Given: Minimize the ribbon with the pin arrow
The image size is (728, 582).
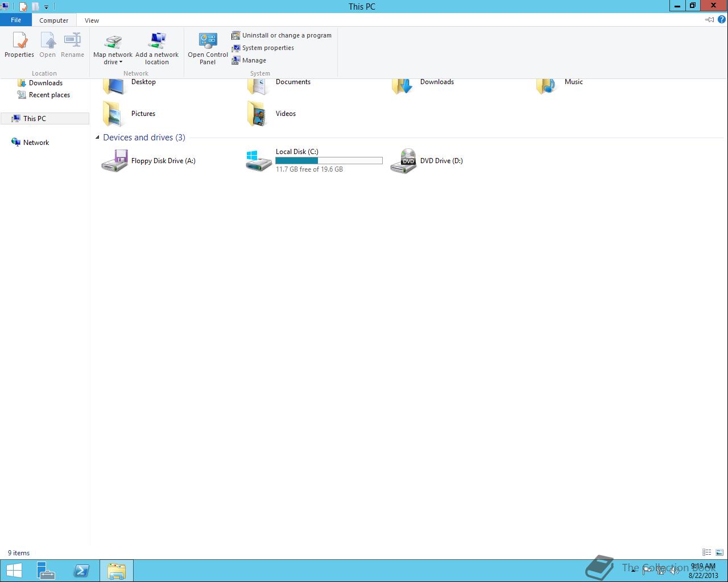Looking at the screenshot, I should (x=709, y=19).
